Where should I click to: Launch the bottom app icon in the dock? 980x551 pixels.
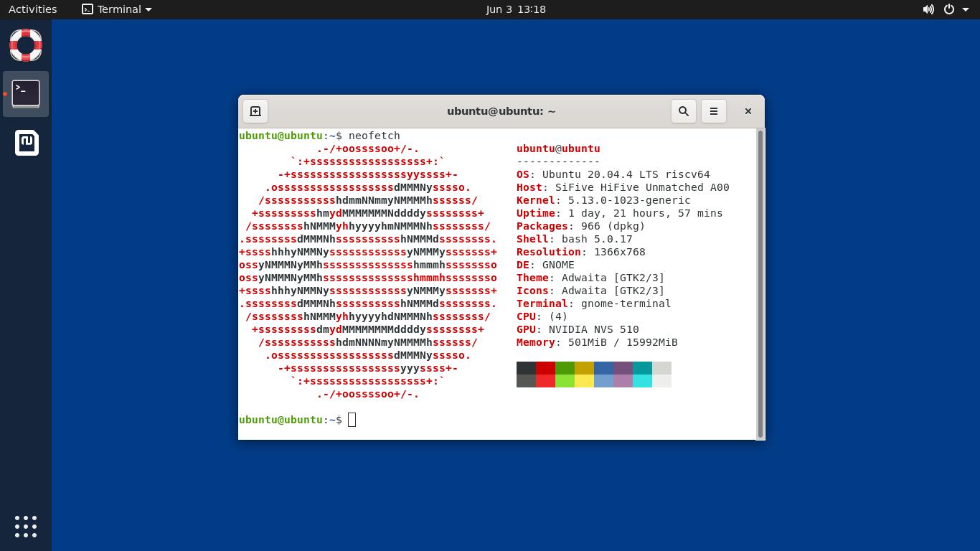coord(25,143)
